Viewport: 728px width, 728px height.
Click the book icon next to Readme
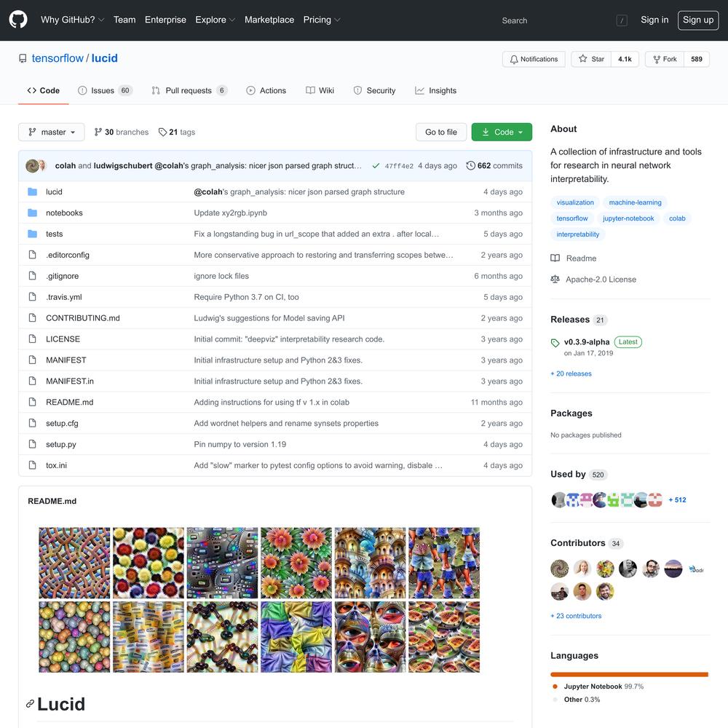(x=555, y=258)
